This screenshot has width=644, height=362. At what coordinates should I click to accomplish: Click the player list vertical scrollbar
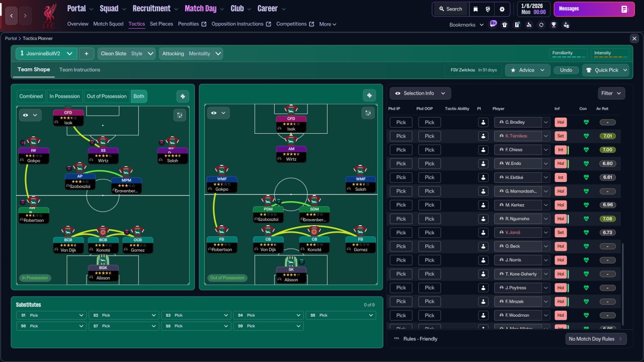click(x=623, y=284)
